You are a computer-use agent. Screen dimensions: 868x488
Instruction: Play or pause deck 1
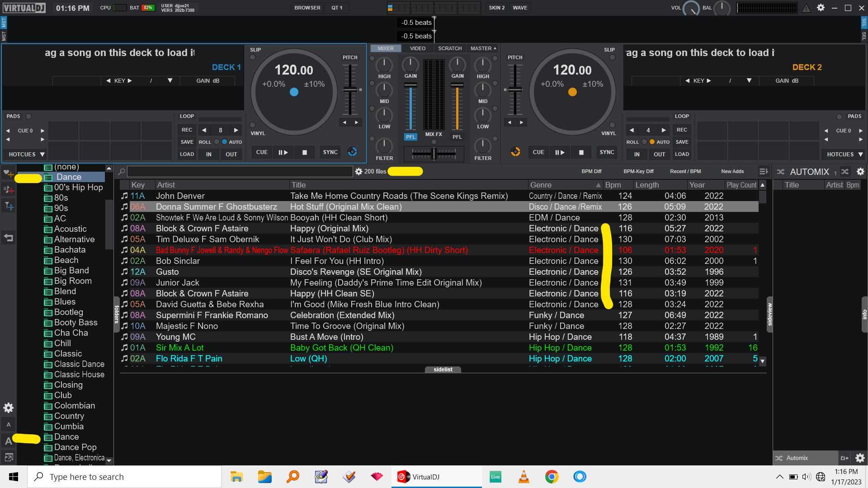point(283,153)
